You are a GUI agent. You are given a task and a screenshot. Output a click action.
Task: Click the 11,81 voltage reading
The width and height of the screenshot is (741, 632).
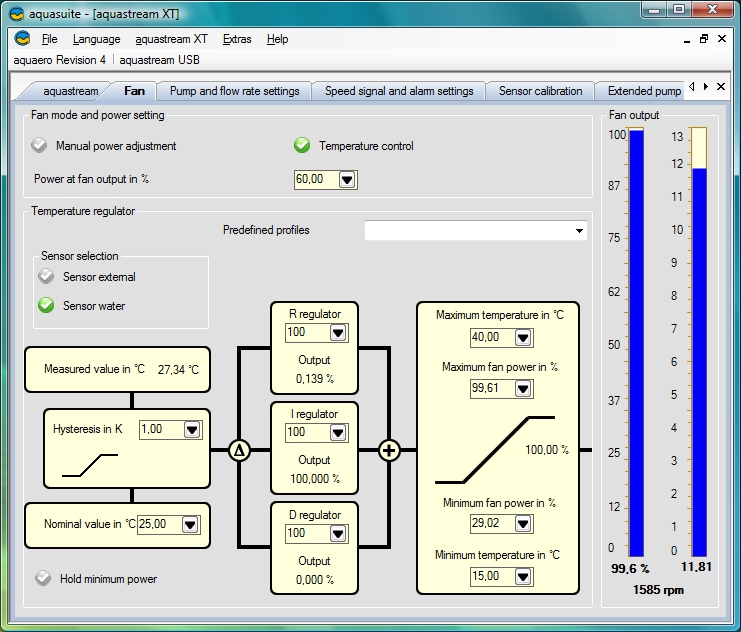coord(696,567)
